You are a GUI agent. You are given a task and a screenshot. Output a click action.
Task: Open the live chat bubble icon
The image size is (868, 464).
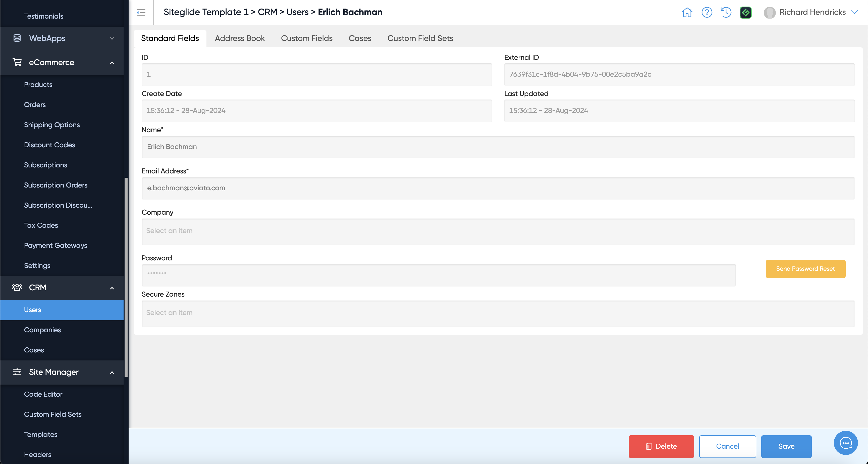coord(845,443)
